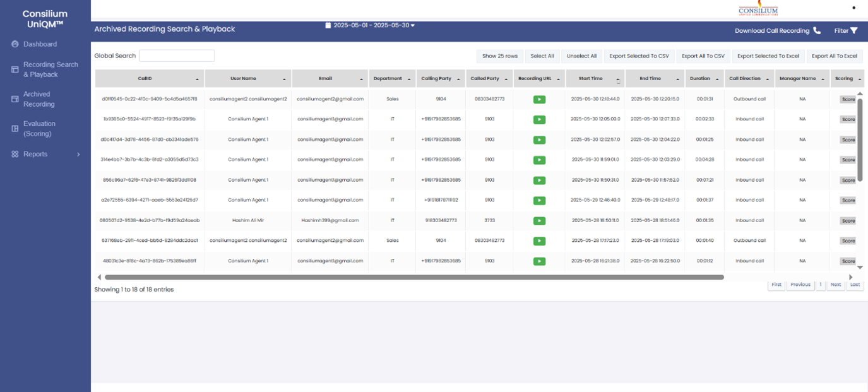
Task: Open Archived Recording in the sidebar
Action: pos(39,99)
